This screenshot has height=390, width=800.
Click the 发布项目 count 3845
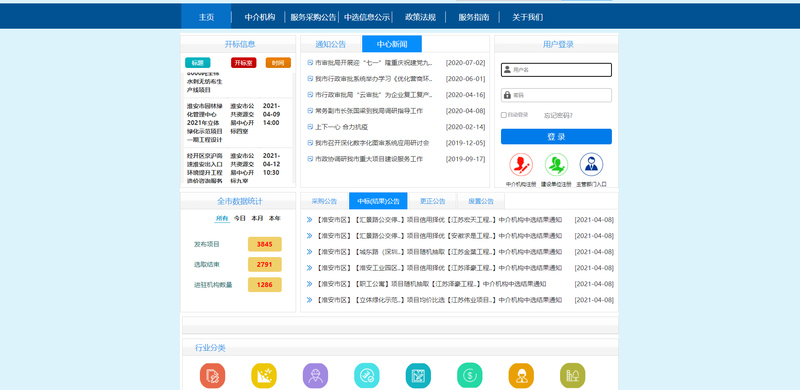pyautogui.click(x=264, y=245)
